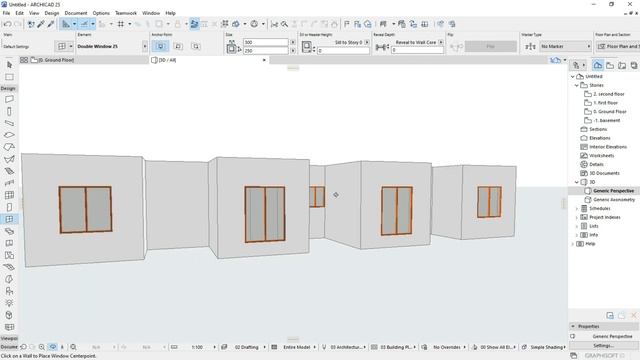Toggle the Project Map view in Navigator
This screenshot has width=640, height=360.
[598, 65]
